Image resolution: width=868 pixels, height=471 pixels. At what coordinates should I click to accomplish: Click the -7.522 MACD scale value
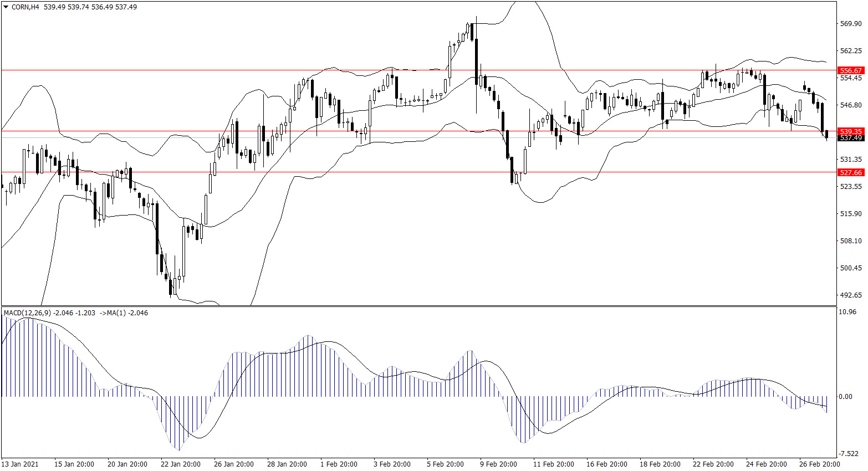pyautogui.click(x=849, y=453)
